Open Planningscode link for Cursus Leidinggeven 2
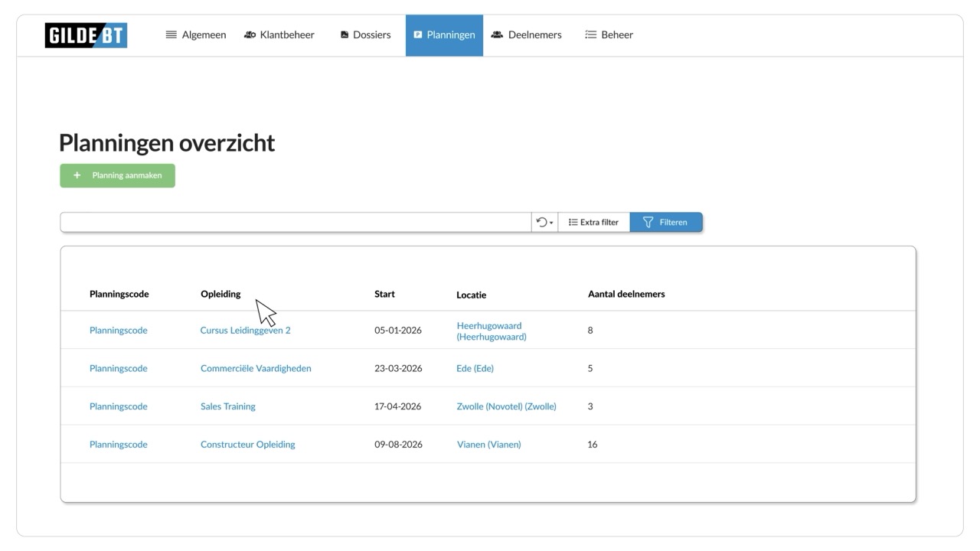Image resolution: width=980 pixels, height=551 pixels. tap(119, 331)
